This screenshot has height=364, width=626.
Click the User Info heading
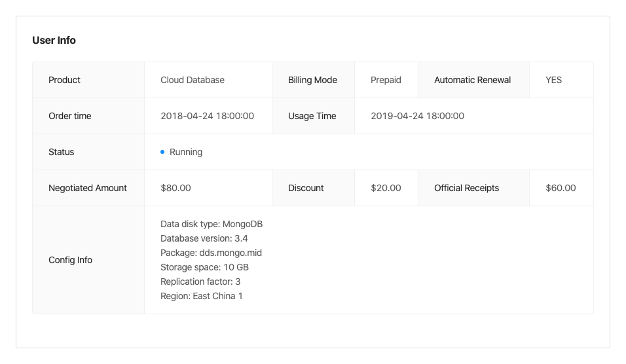pos(54,41)
